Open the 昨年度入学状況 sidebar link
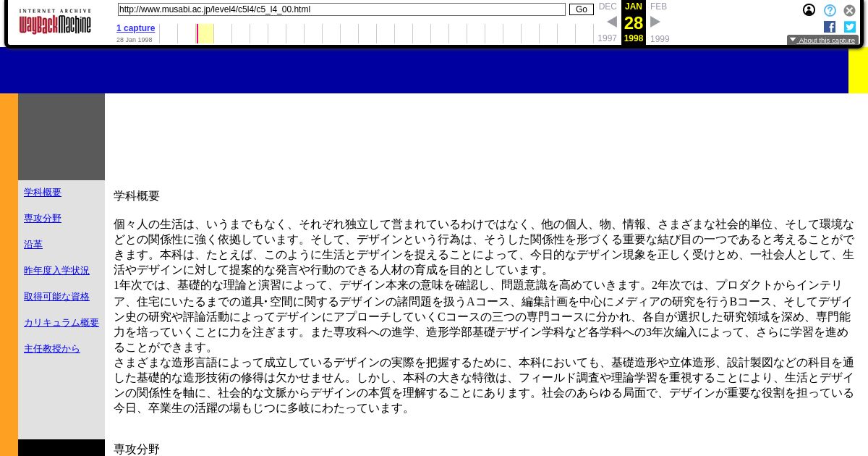This screenshot has height=456, width=868. 56,271
